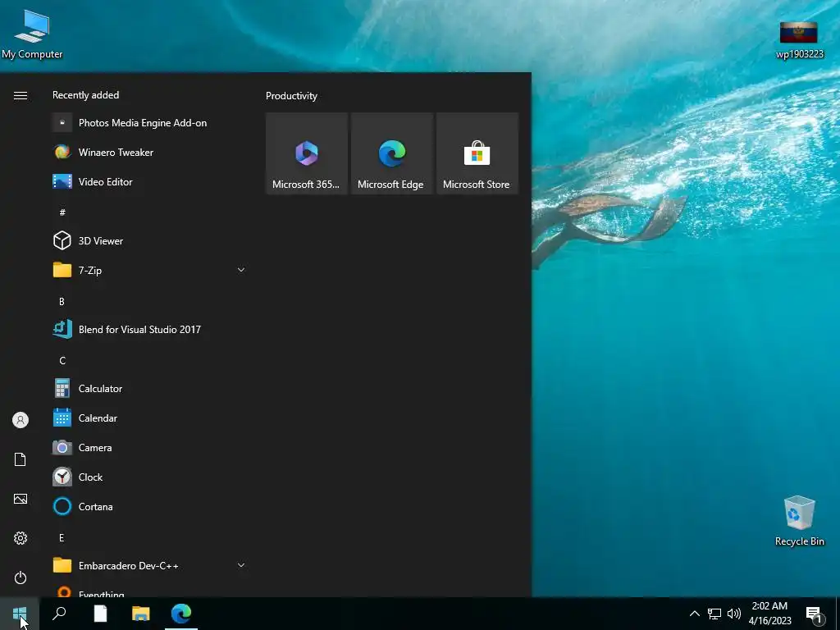Image resolution: width=840 pixels, height=630 pixels.
Task: Open network status tray icon
Action: [714, 614]
